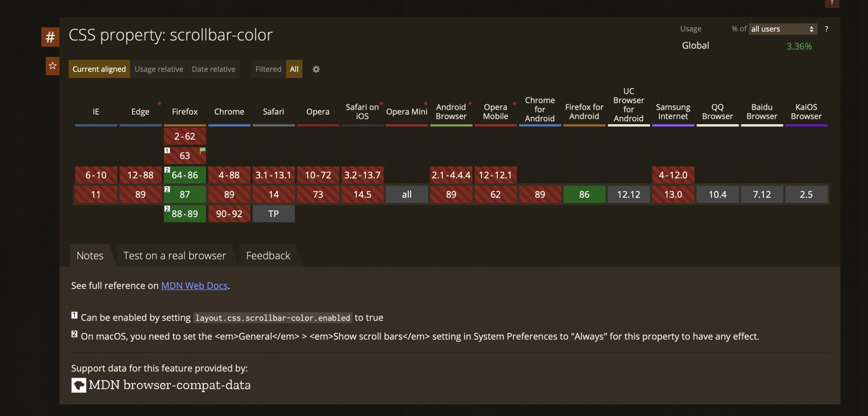The height and width of the screenshot is (416, 868).
Task: Select Firefox 64-86 version cell
Action: point(185,175)
